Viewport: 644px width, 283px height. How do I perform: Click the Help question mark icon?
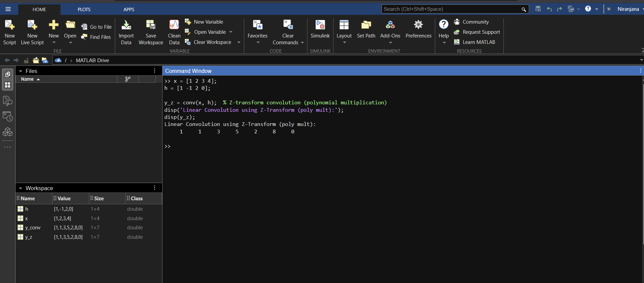pyautogui.click(x=443, y=24)
